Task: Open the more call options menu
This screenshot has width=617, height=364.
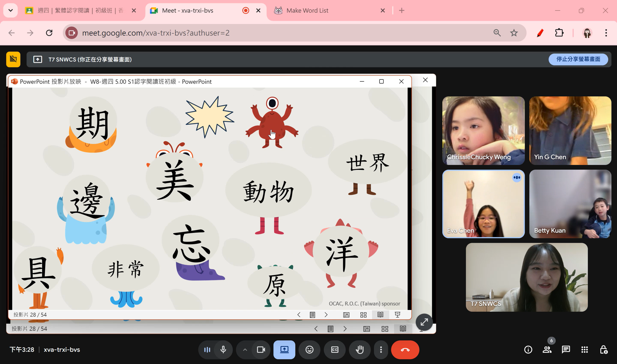Action: coord(381,350)
